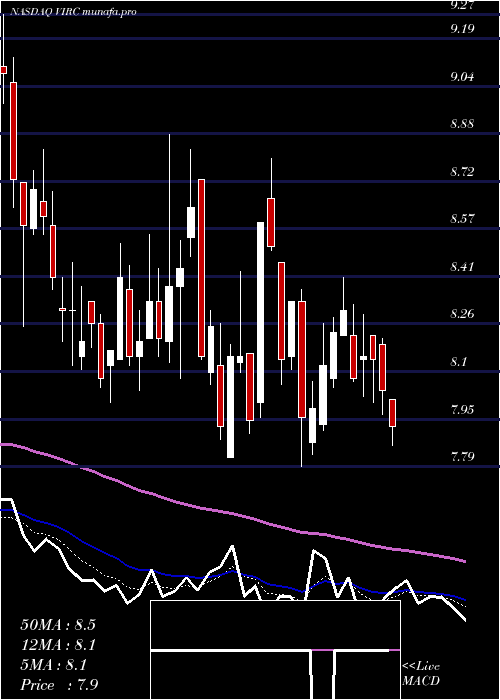
Task: Click the 5MA : 8.1 readout
Action: click(x=53, y=665)
